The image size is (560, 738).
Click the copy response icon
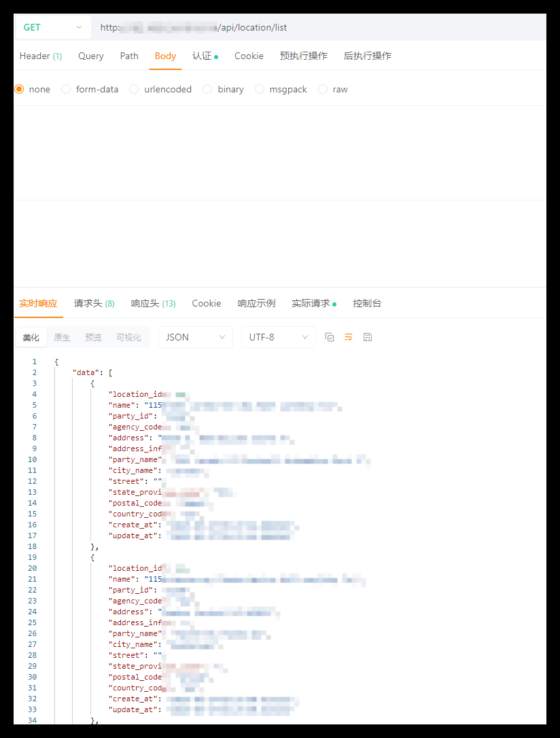pyautogui.click(x=330, y=337)
